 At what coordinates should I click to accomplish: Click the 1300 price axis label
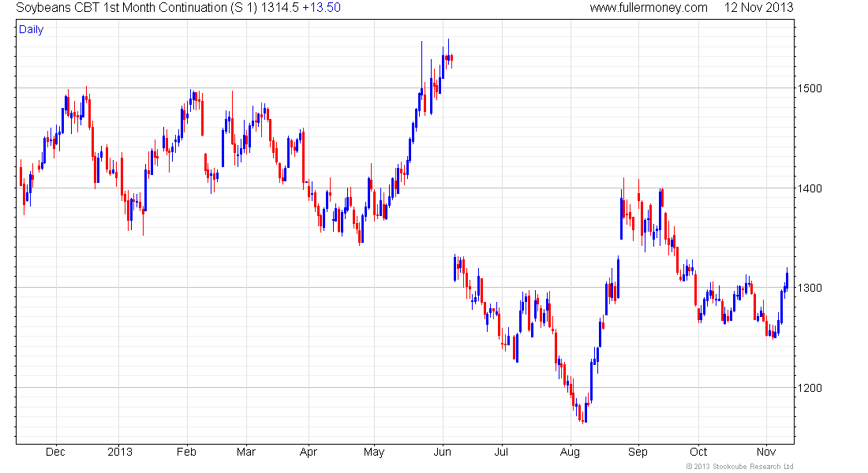pyautogui.click(x=809, y=289)
